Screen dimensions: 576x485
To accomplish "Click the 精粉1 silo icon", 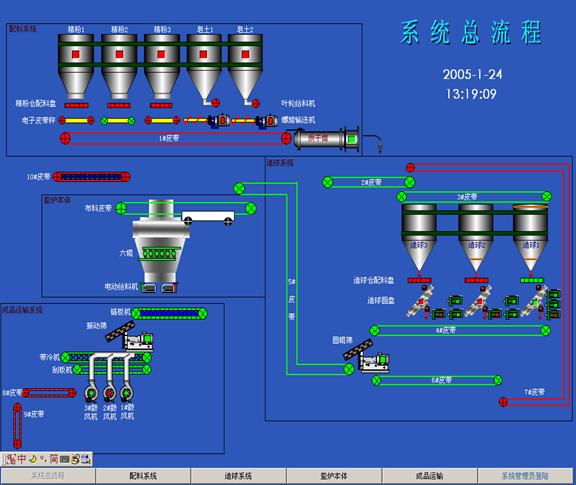I will point(76,67).
